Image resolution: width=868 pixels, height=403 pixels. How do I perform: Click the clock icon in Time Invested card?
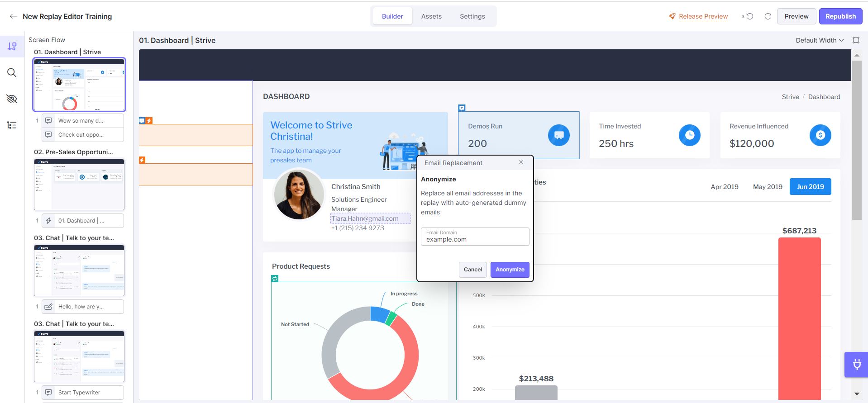pos(690,135)
